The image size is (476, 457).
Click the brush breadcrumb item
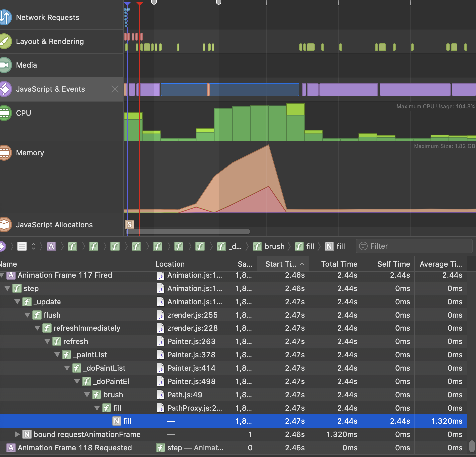point(269,246)
